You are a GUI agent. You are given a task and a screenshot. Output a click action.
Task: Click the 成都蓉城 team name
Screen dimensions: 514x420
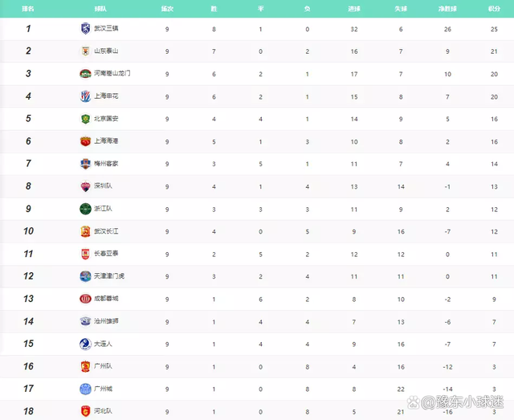[x=106, y=299]
